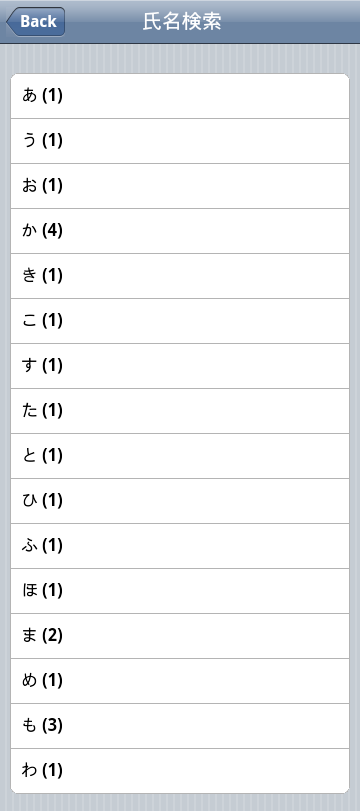Open the も (3) name group
This screenshot has width=360, height=811.
click(180, 726)
